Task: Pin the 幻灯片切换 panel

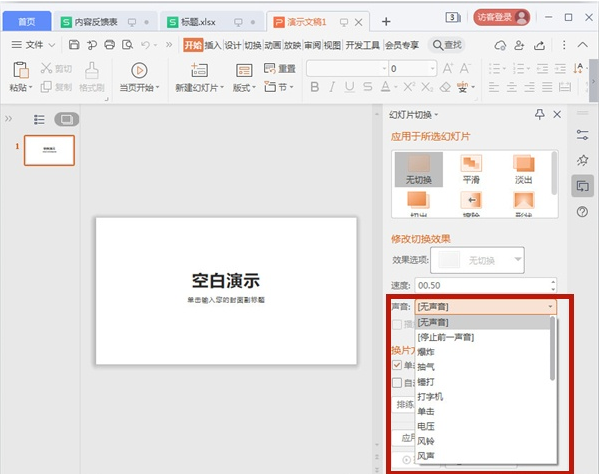Action: point(540,115)
